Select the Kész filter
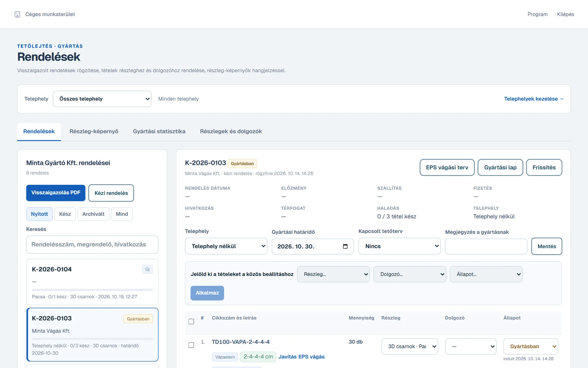Viewport: 588px width, 368px height. click(65, 214)
